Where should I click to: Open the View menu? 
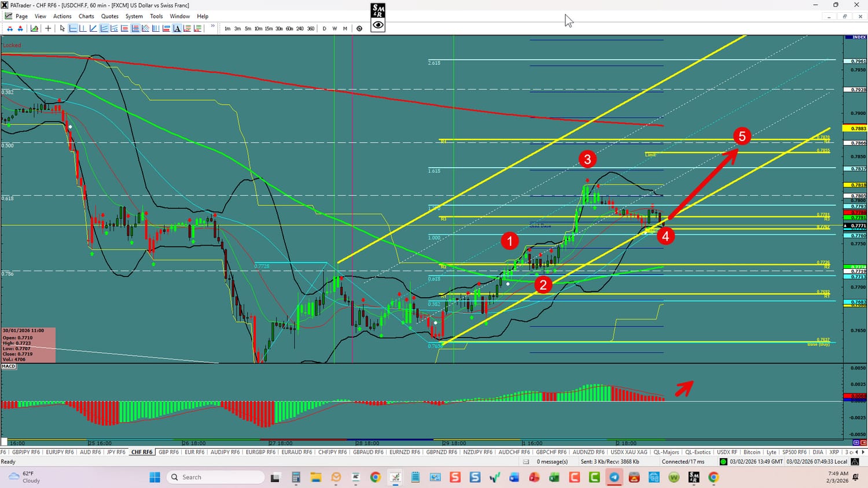[41, 16]
